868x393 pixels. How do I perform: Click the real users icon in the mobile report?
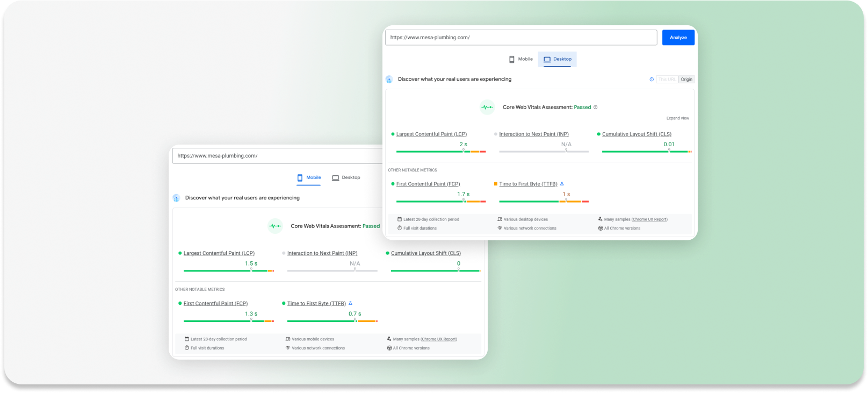point(176,198)
